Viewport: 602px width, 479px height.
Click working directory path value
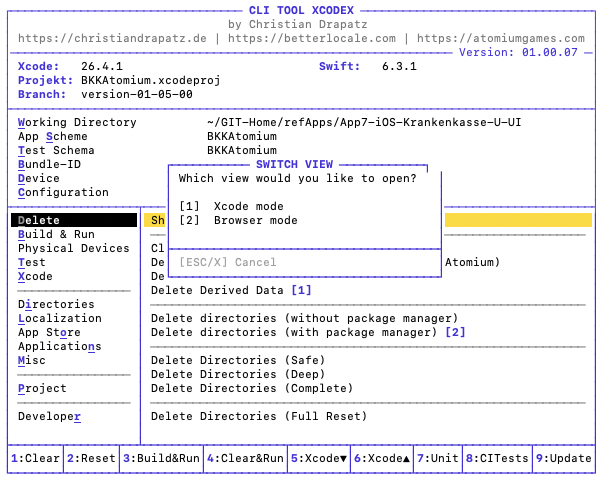[364, 122]
